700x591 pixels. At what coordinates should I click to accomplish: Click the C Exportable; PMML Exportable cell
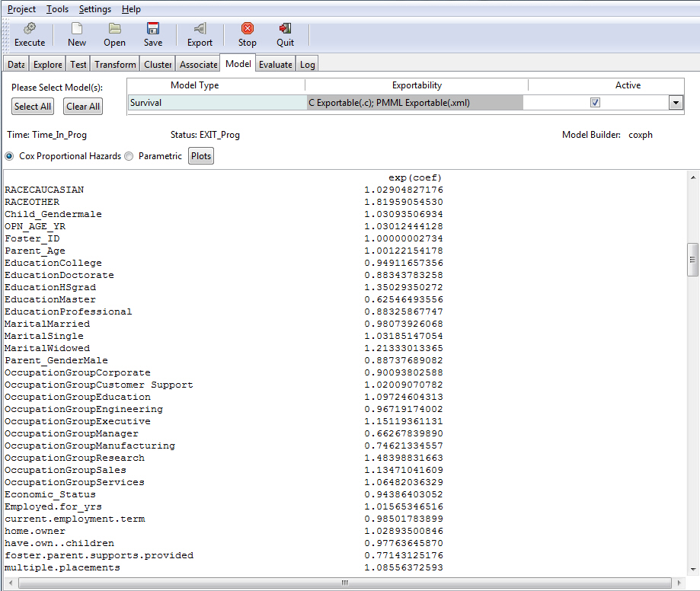pyautogui.click(x=414, y=103)
